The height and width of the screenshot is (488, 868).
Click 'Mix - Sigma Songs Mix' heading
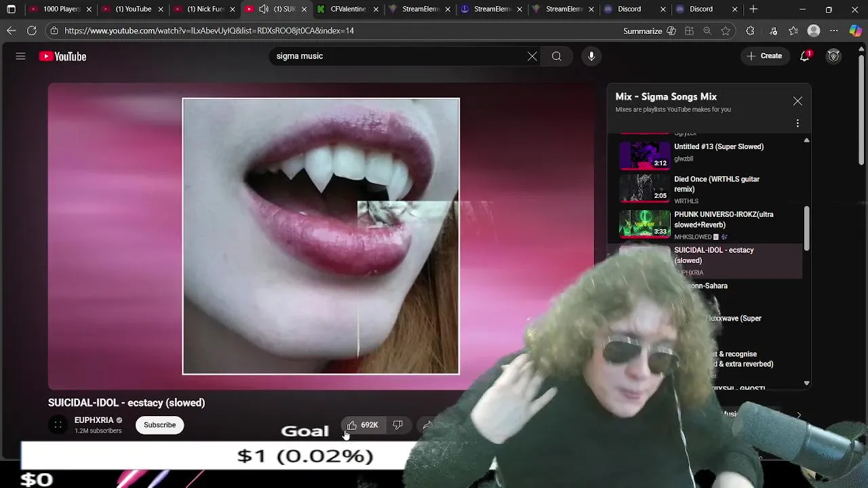click(x=666, y=97)
